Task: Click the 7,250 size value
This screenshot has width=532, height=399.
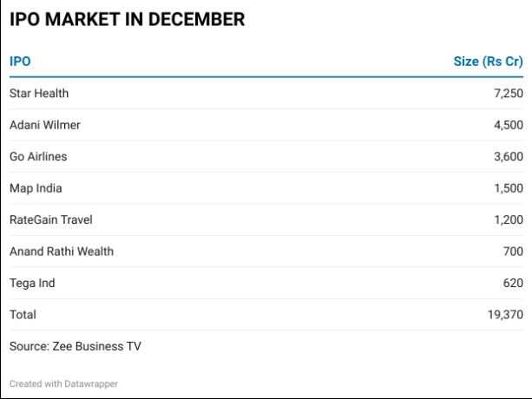Action: tap(509, 93)
